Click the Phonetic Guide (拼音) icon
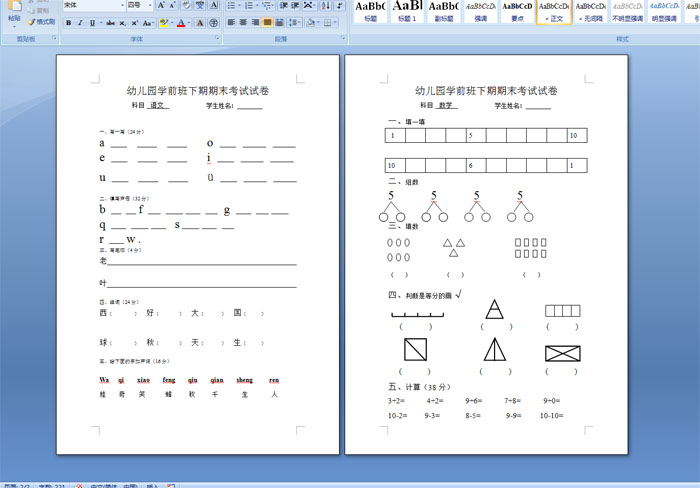Image resolution: width=700 pixels, height=488 pixels. [200, 5]
